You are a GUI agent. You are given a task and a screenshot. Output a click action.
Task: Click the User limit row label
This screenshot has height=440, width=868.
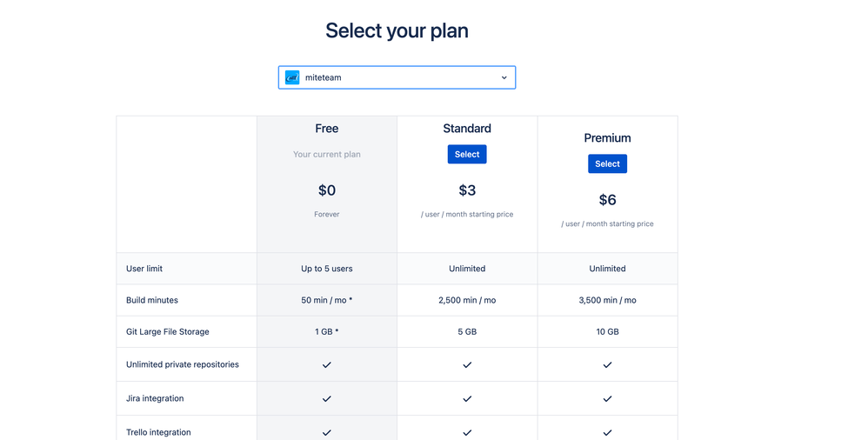(144, 269)
